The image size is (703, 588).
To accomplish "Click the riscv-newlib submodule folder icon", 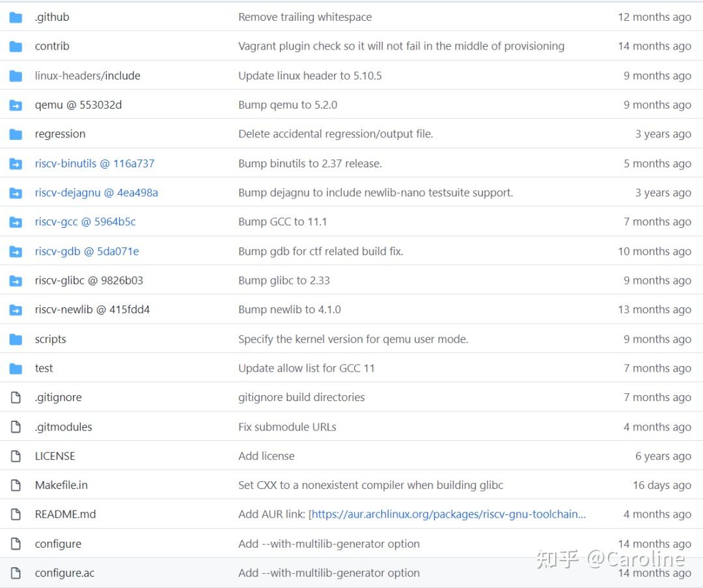I will (x=16, y=310).
